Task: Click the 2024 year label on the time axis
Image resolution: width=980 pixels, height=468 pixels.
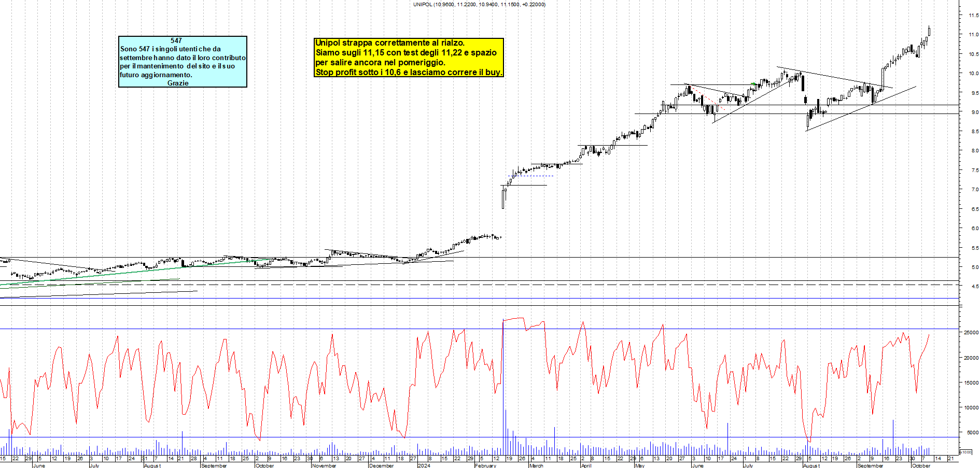Action: (424, 465)
